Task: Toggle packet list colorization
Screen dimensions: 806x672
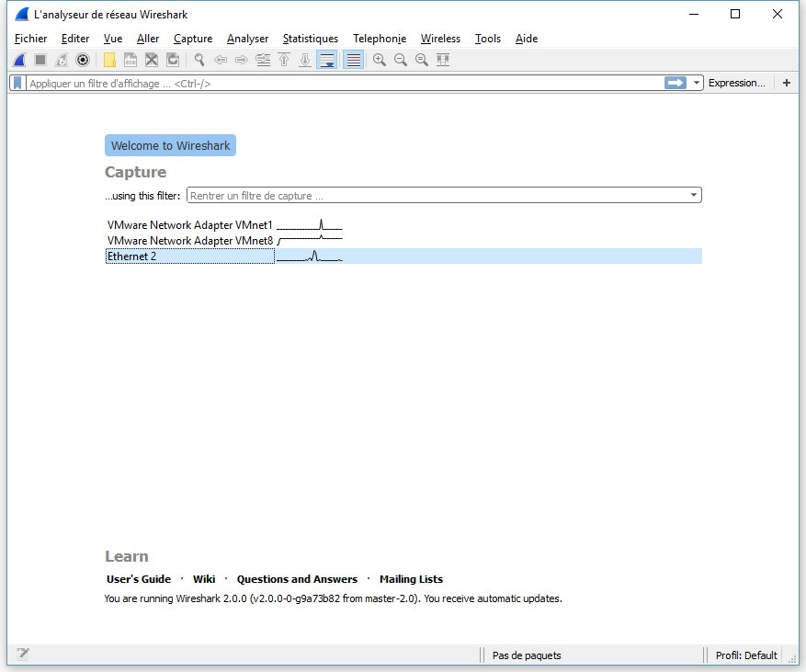Action: [x=354, y=60]
